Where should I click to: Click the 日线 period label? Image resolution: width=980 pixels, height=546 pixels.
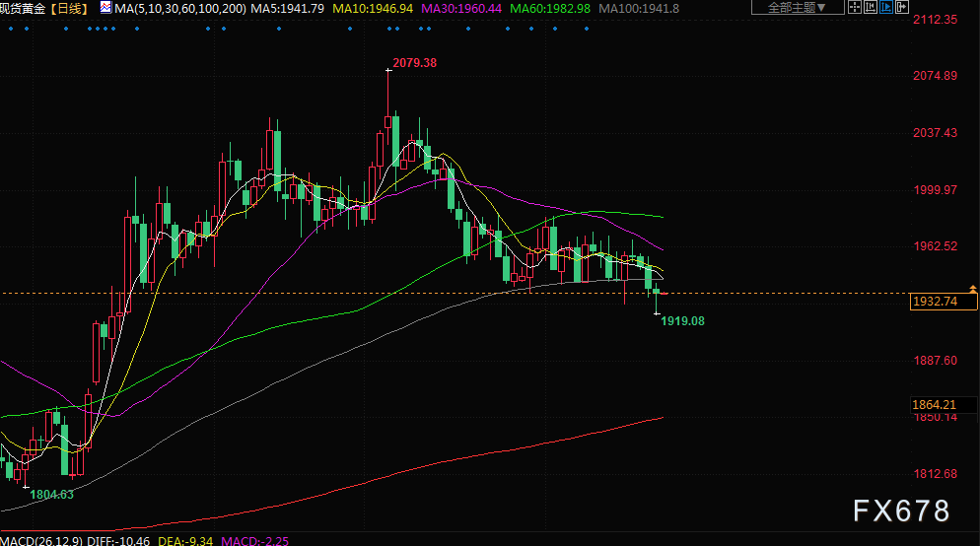coord(70,9)
